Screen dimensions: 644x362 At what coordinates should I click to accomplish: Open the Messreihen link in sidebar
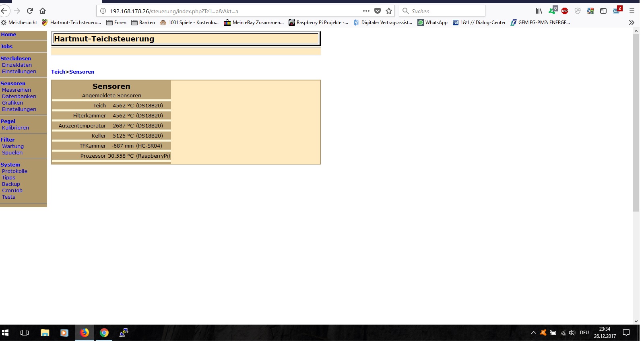[x=17, y=90]
